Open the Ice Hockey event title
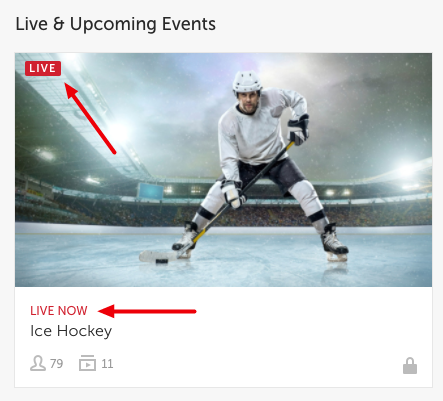This screenshot has width=443, height=401. (x=71, y=331)
